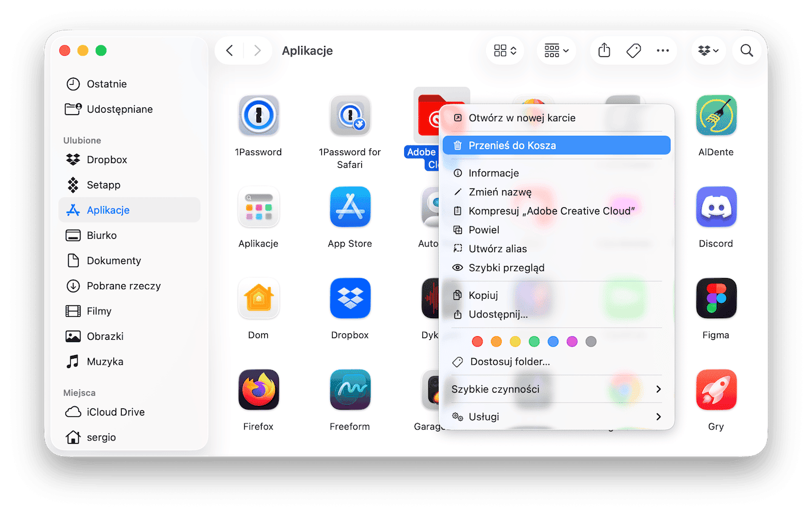Click the green maximize window button
812x515 pixels.
pyautogui.click(x=101, y=51)
